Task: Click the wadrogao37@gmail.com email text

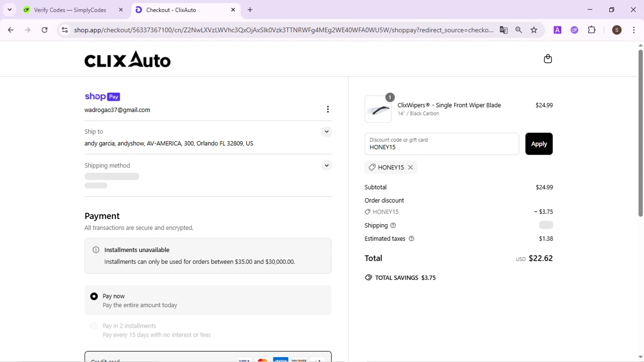Action: pos(117,110)
